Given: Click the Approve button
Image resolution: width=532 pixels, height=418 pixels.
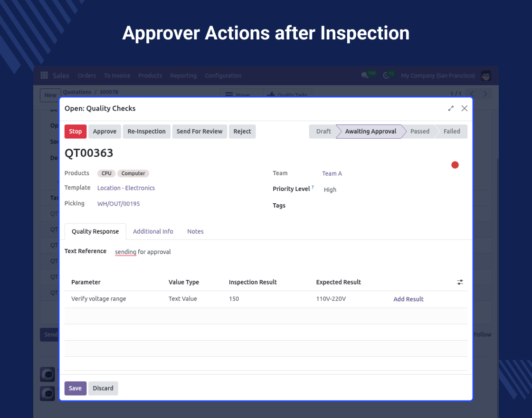Looking at the screenshot, I should 104,132.
